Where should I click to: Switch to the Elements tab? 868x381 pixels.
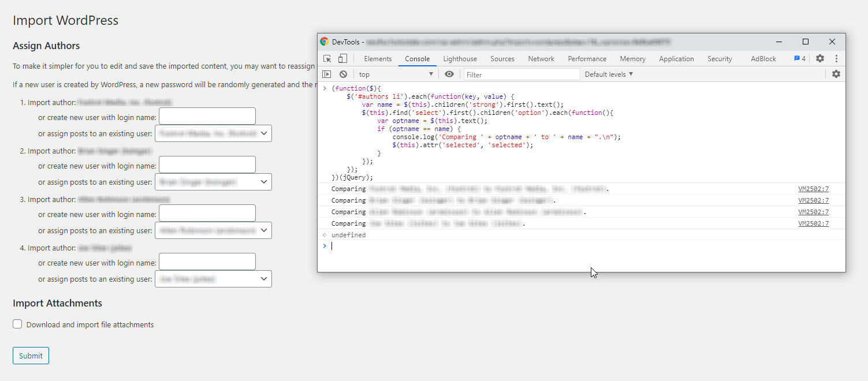pos(378,58)
